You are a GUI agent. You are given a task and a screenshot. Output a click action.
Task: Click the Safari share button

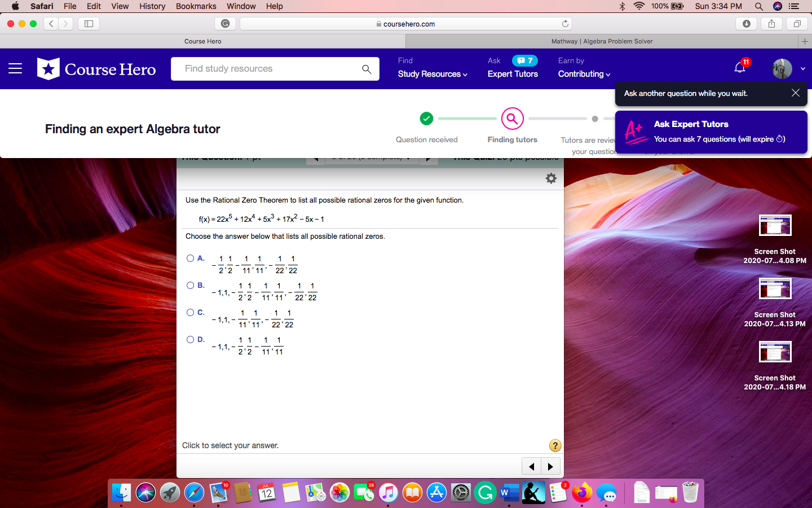tap(771, 24)
